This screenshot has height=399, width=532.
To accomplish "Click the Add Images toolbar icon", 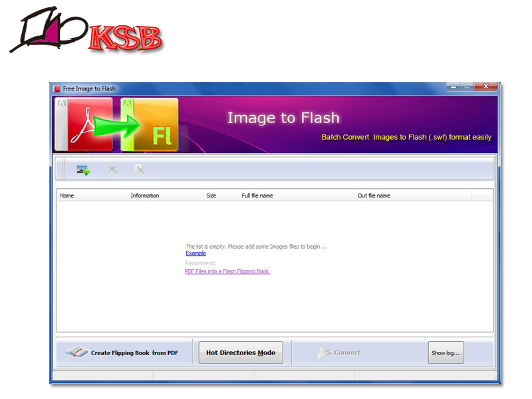I will [82, 170].
